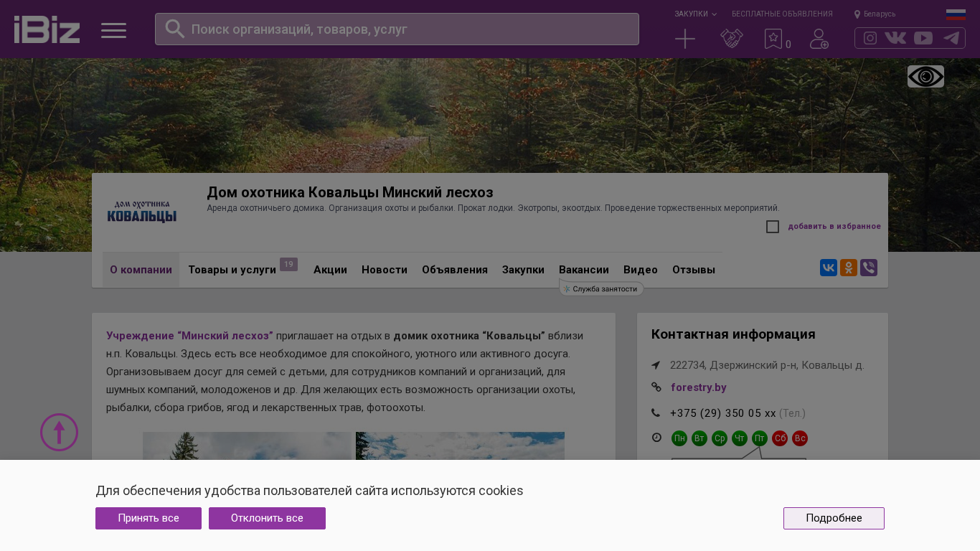Open the Вакансии tab
This screenshot has height=551, width=980.
pos(584,270)
